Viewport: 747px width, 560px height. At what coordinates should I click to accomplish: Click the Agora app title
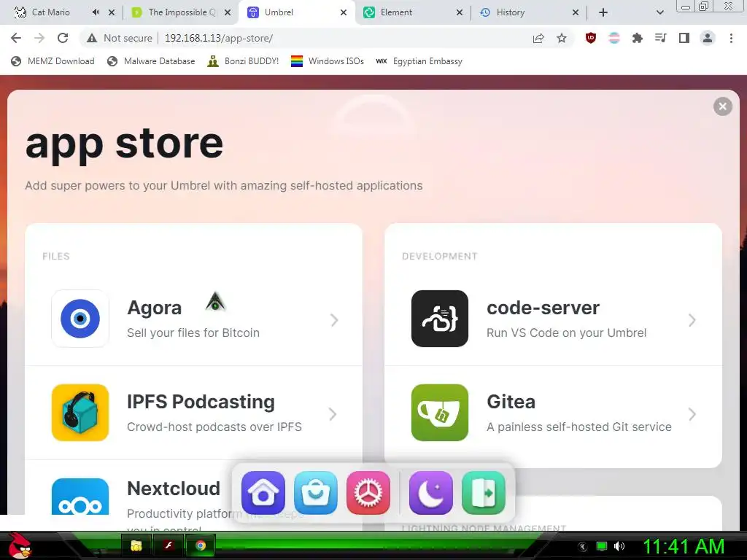[155, 308]
